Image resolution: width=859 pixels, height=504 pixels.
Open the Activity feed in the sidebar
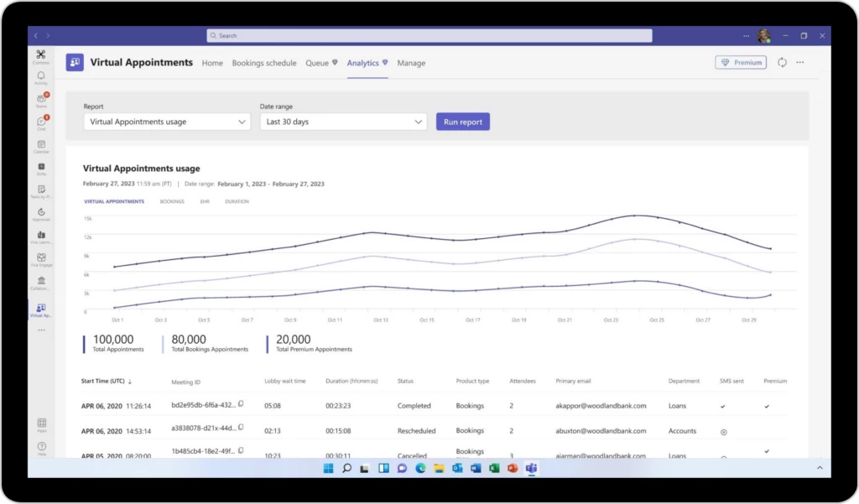(40, 75)
